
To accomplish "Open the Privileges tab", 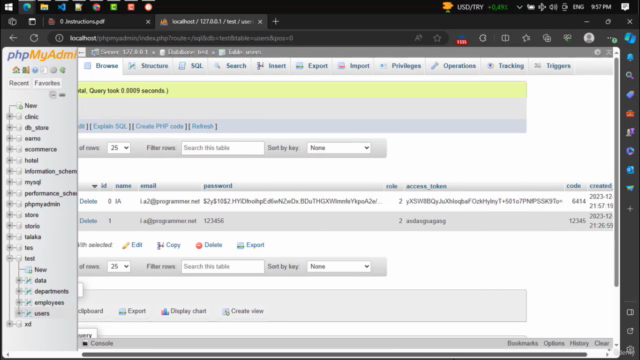I will pos(400,66).
